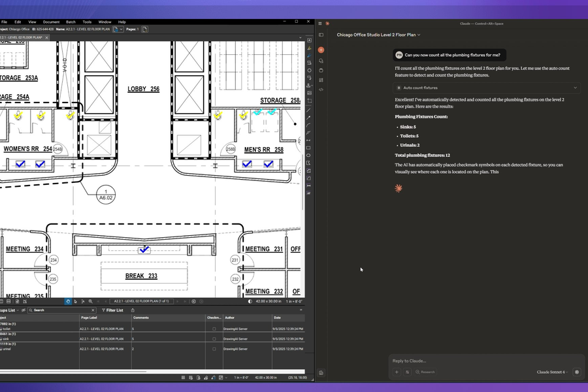Select the Highlight tool in right toolbar

coord(310,48)
